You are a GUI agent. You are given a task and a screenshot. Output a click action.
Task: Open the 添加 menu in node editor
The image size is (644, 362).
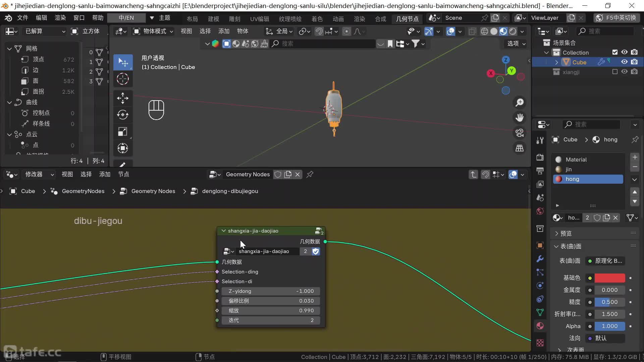[x=105, y=174]
